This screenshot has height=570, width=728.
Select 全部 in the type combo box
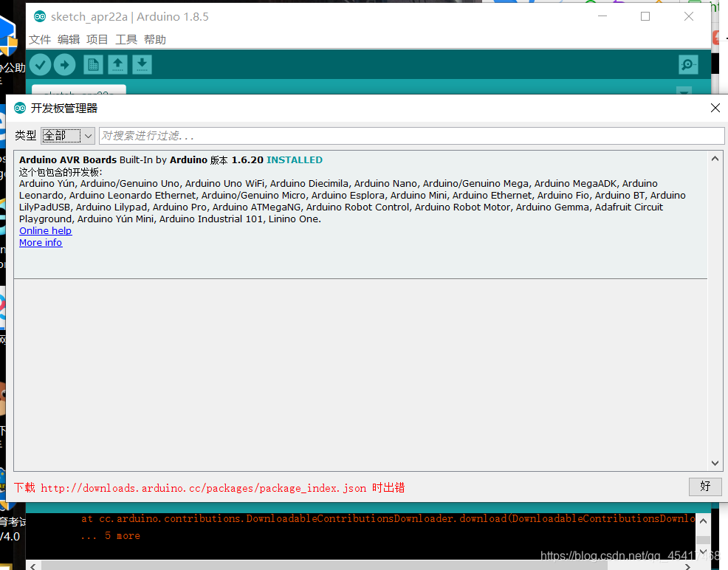(63, 135)
